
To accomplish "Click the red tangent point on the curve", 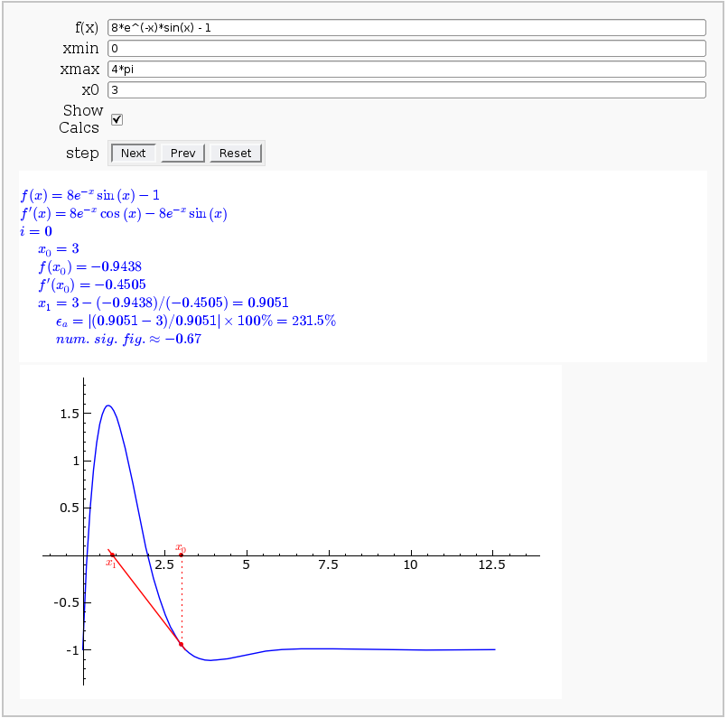I will (181, 644).
